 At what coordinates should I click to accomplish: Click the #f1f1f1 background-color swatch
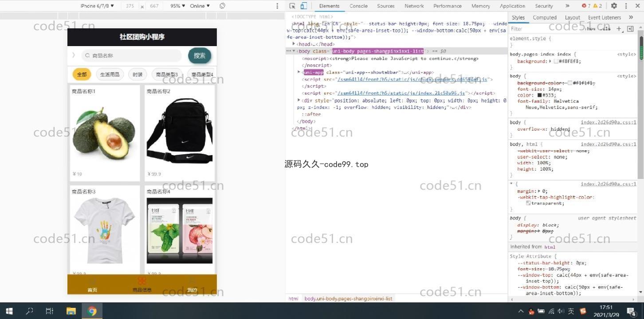click(570, 83)
